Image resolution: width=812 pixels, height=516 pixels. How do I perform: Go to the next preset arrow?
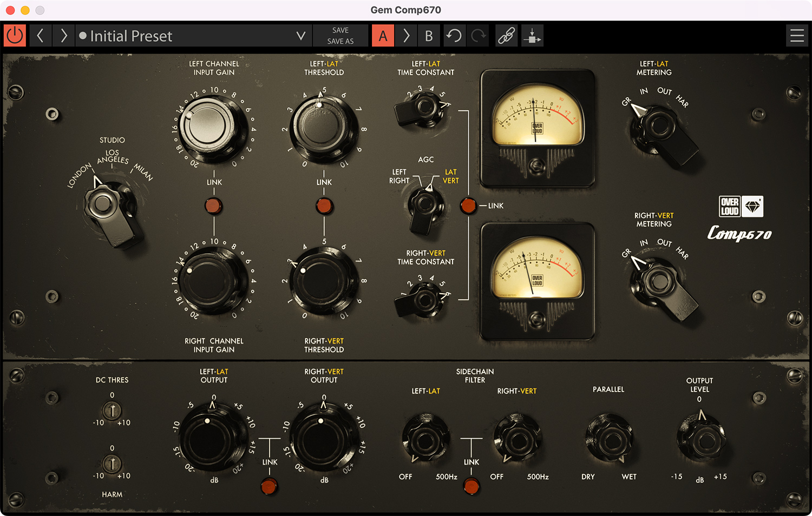click(x=64, y=36)
